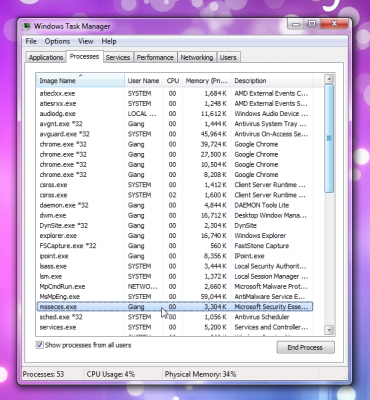Screen dimensions: 370x400
Task: Select csrss.exe with 1,412 K memory
Action: [x=174, y=185]
